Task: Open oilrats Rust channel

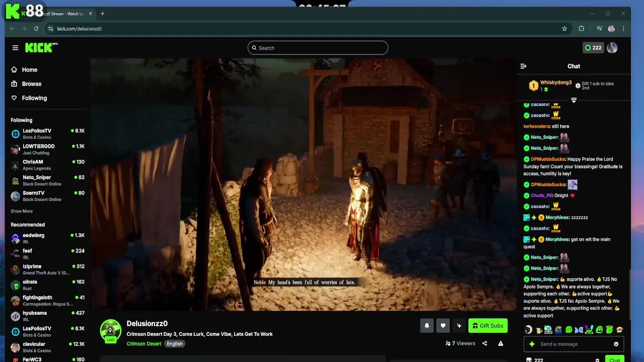Action: click(47, 285)
